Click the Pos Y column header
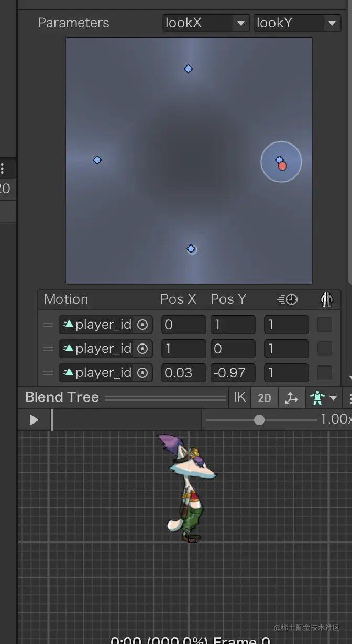 (228, 299)
